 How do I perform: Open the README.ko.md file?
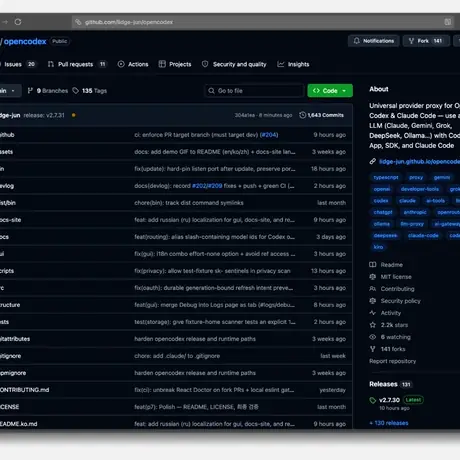click(19, 424)
